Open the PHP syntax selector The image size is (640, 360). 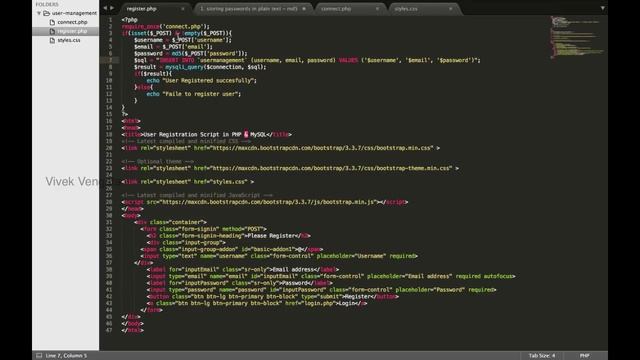pos(584,356)
